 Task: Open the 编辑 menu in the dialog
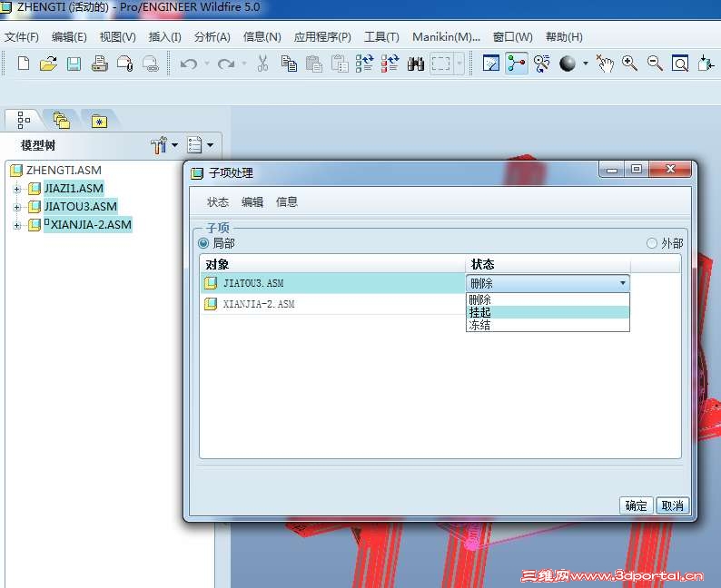[252, 202]
